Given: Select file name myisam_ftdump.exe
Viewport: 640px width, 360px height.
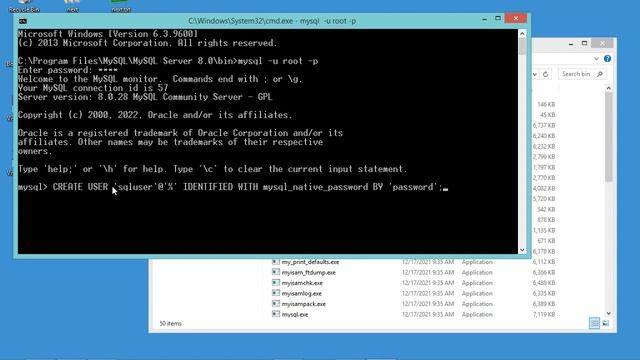Looking at the screenshot, I should tap(309, 273).
